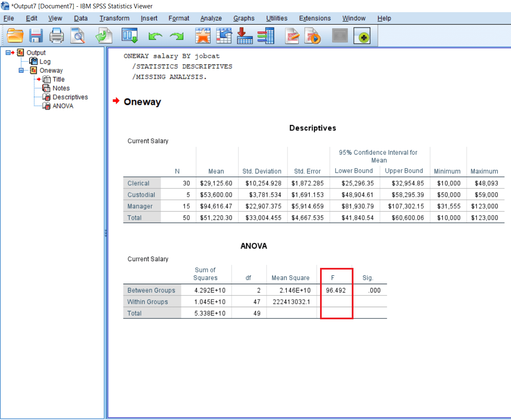Open the Help menu
This screenshot has width=511, height=420.
pos(384,18)
